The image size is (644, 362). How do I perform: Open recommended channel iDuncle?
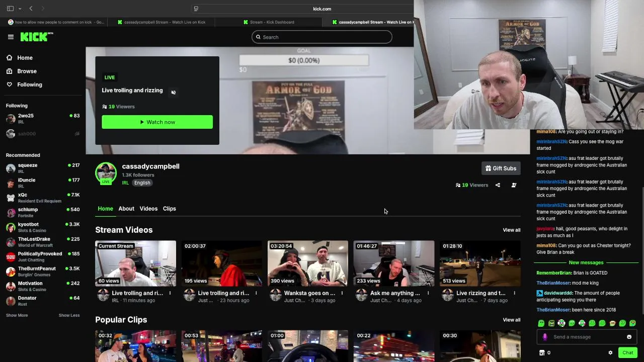pyautogui.click(x=43, y=183)
